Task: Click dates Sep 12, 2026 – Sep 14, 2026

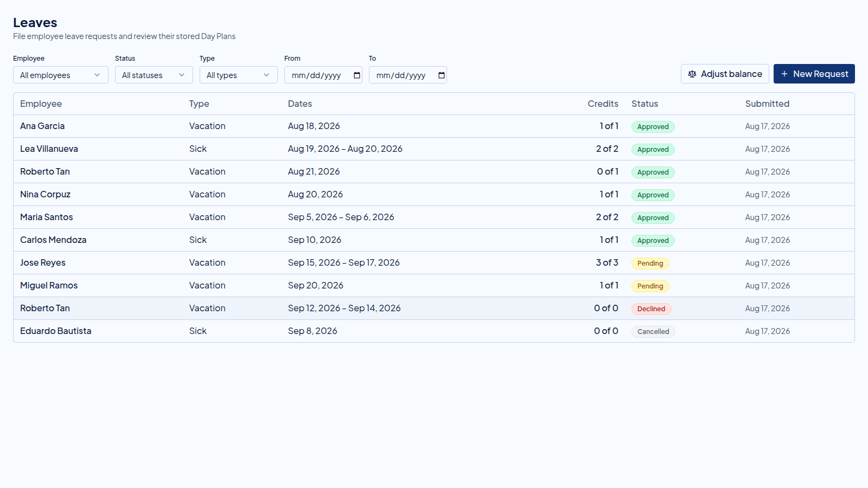Action: [344, 308]
